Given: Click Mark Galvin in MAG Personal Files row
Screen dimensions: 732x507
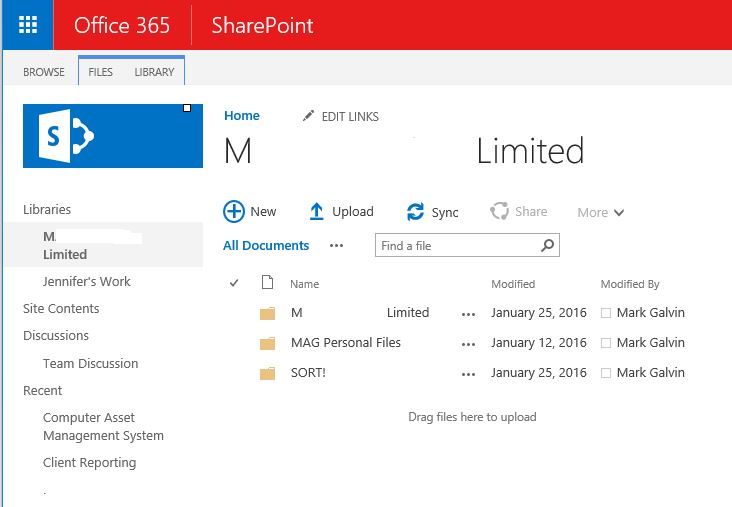Looking at the screenshot, I should pyautogui.click(x=651, y=342).
